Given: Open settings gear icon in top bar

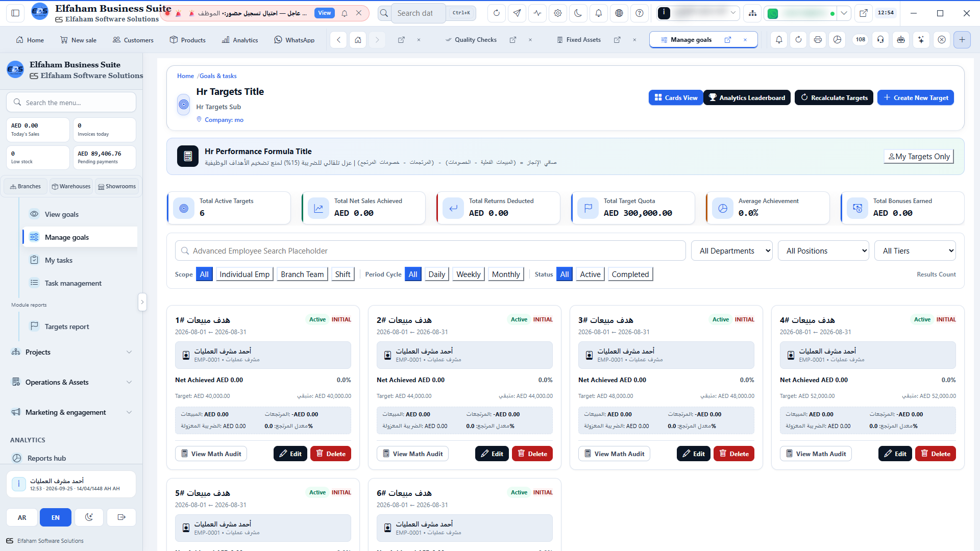Looking at the screenshot, I should (x=558, y=13).
